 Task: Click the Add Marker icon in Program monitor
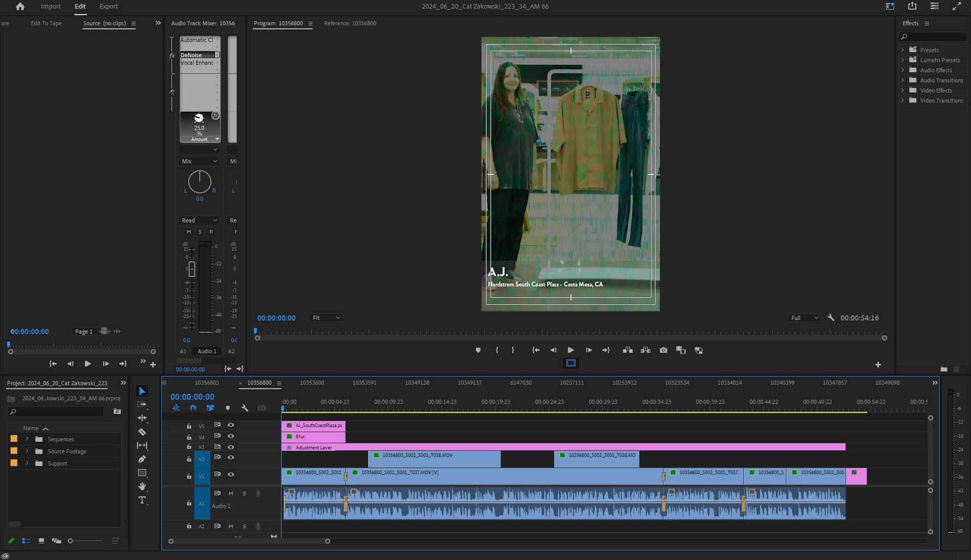(478, 350)
